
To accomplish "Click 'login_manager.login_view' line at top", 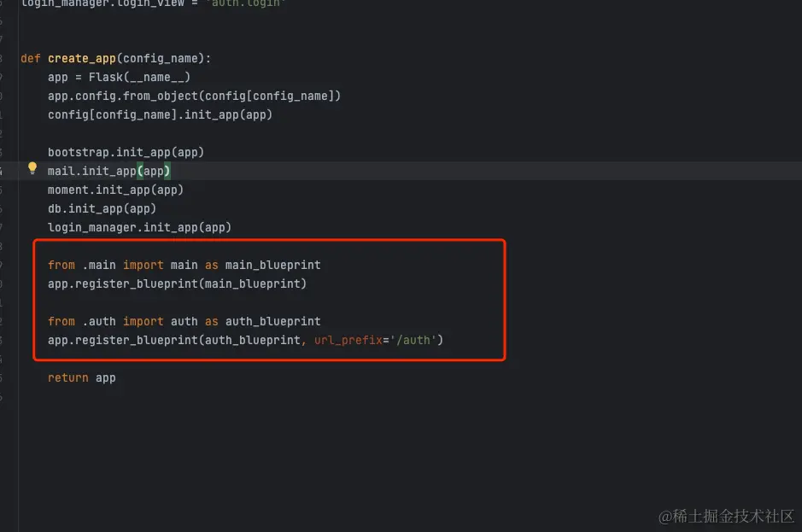I will (x=154, y=3).
